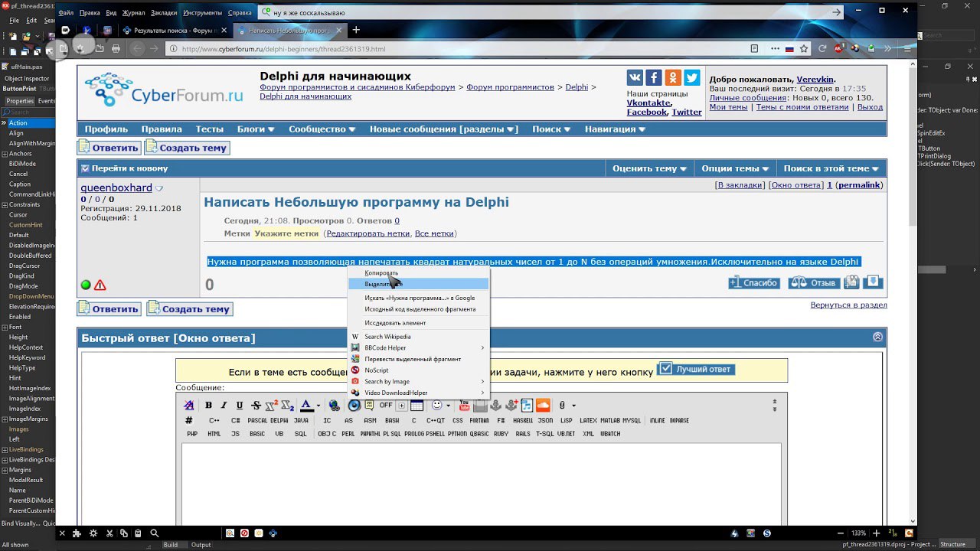Collapse the quick reply panel
Viewport: 980px width, 551px height.
pos(878,337)
